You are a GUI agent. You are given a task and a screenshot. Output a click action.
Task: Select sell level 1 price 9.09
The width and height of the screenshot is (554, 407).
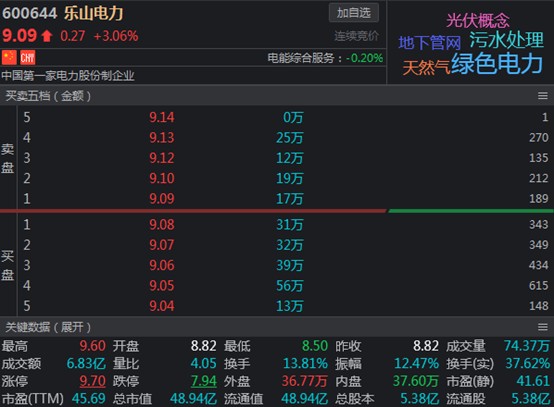click(x=162, y=199)
